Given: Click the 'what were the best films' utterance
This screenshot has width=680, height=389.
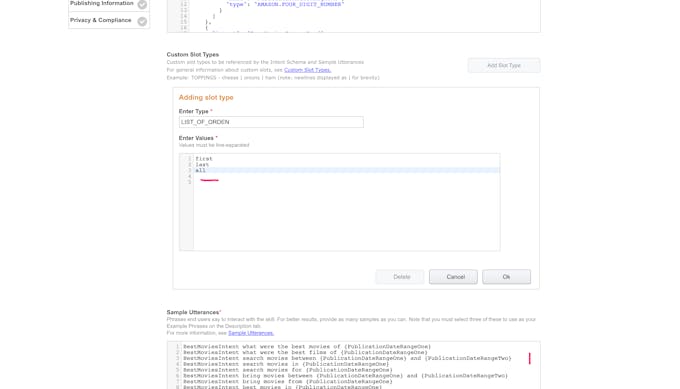Looking at the screenshot, I should tap(305, 353).
